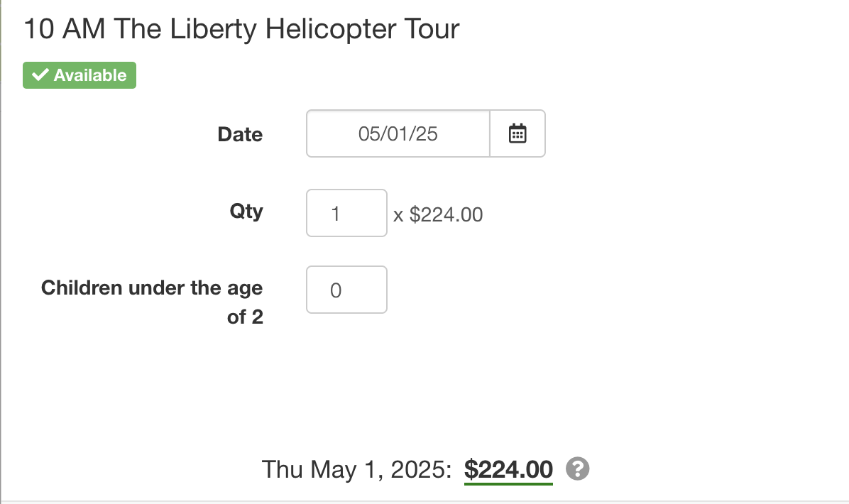Click the words of 2 under Children label
849x504 pixels.
click(x=245, y=317)
